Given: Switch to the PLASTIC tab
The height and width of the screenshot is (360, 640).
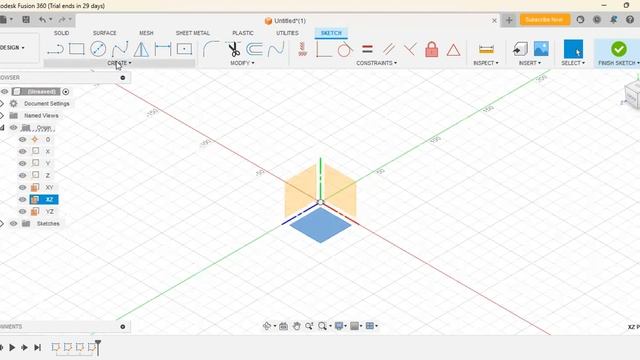Looking at the screenshot, I should tap(243, 33).
